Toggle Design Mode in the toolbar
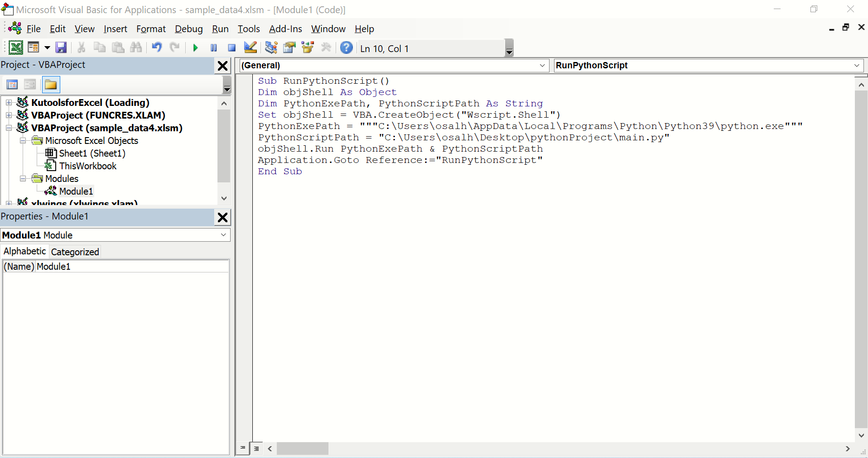 (x=250, y=48)
